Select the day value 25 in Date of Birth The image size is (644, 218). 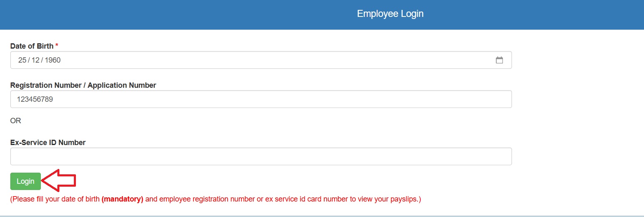(x=22, y=60)
